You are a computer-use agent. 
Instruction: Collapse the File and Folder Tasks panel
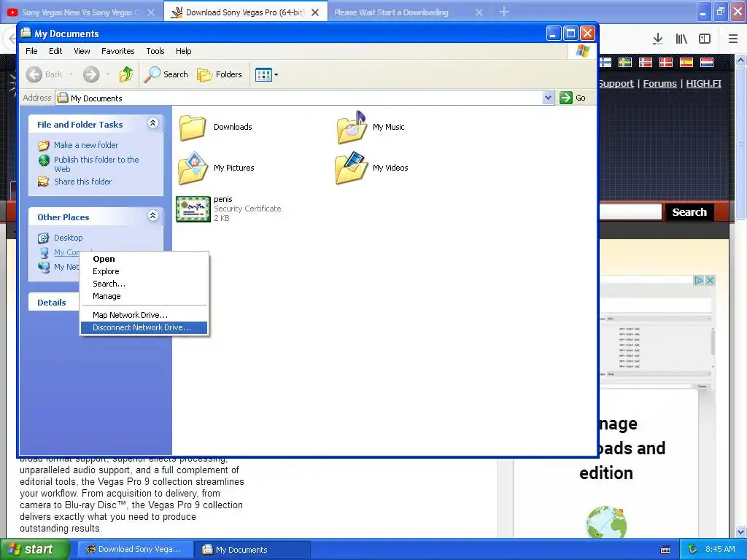[152, 123]
